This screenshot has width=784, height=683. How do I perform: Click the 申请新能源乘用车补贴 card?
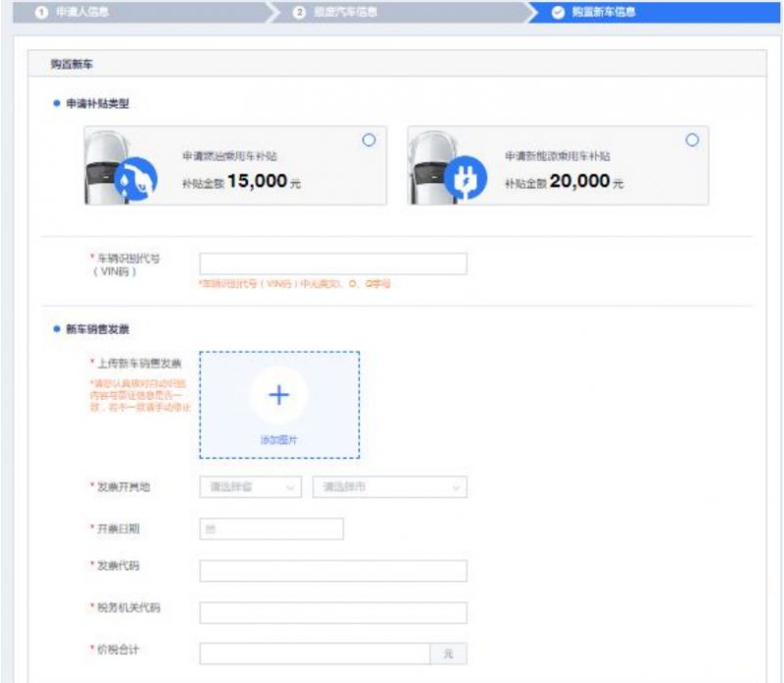(557, 166)
